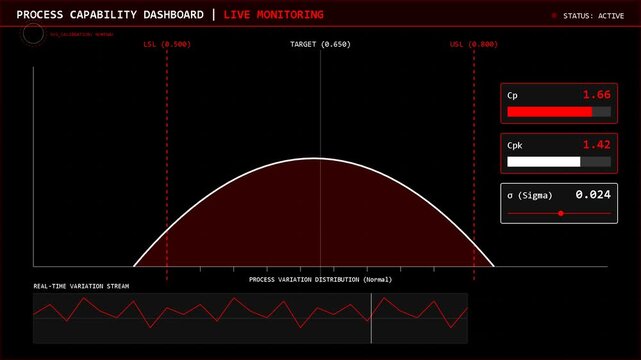
Task: Click the bell-shaped distribution curve
Action: [x=314, y=212]
